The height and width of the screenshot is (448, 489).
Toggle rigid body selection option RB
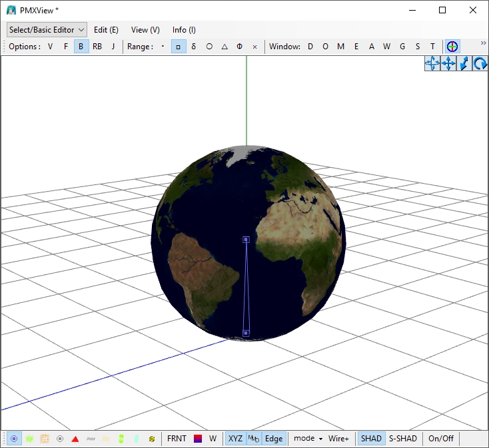(x=97, y=47)
